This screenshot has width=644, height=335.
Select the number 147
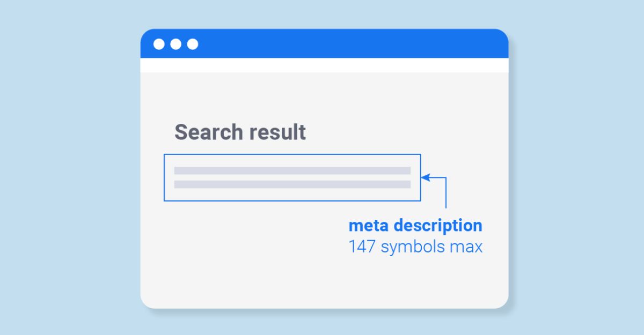pos(362,247)
